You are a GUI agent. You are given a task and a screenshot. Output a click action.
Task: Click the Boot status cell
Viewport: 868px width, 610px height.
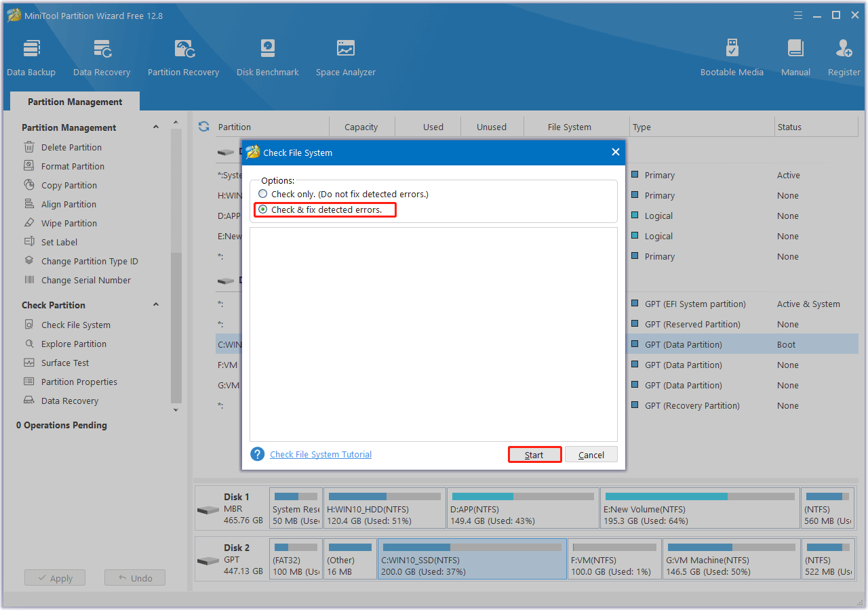click(787, 344)
